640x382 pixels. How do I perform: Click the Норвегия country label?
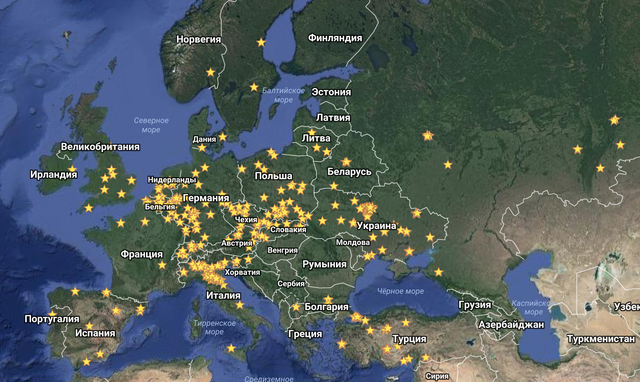(x=198, y=40)
